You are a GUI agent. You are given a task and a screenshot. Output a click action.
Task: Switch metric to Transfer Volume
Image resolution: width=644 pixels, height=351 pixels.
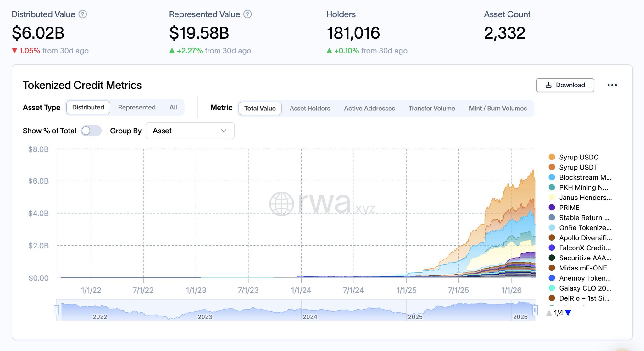[x=432, y=109]
